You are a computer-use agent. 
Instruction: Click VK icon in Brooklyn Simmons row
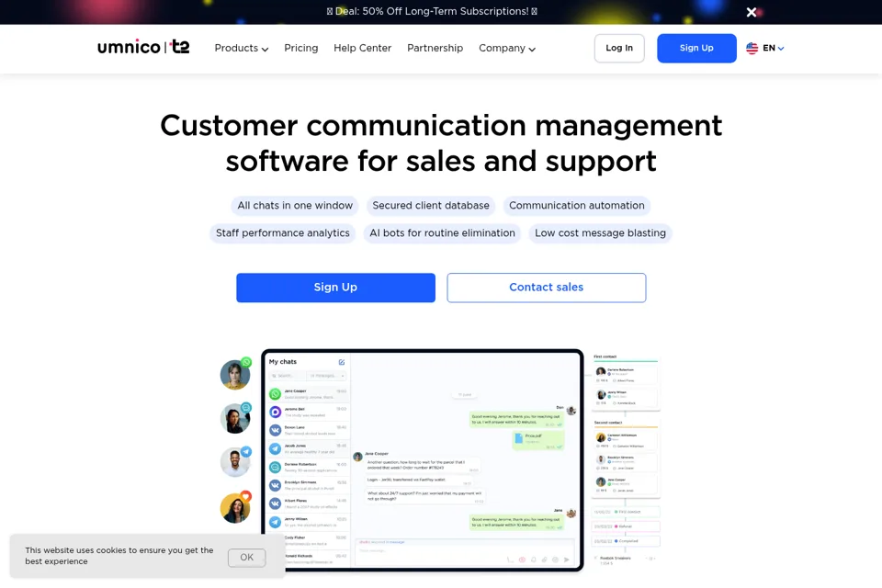point(275,485)
